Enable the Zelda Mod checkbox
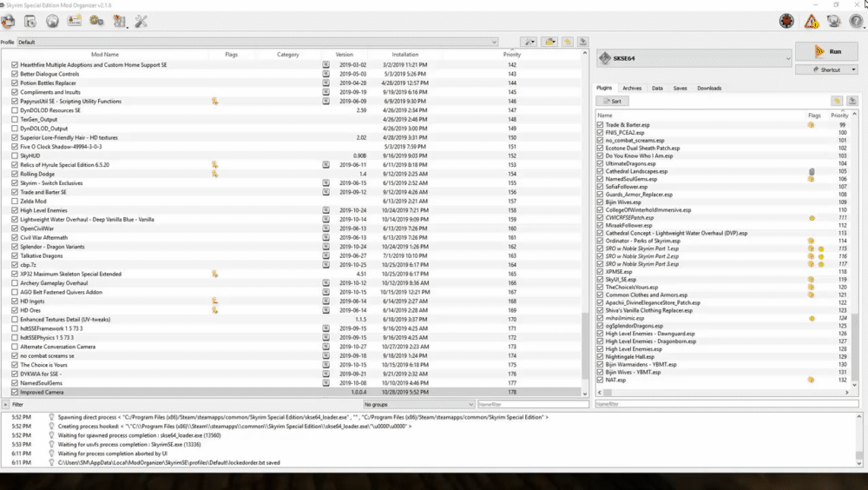This screenshot has height=490, width=868. [15, 202]
